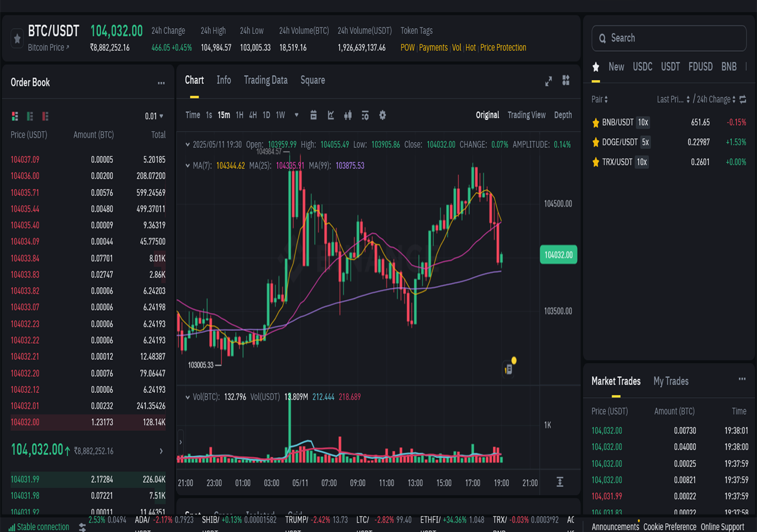Screen dimensions: 757x532
Task: Click the Stable connection status indicator
Action: 39,527
